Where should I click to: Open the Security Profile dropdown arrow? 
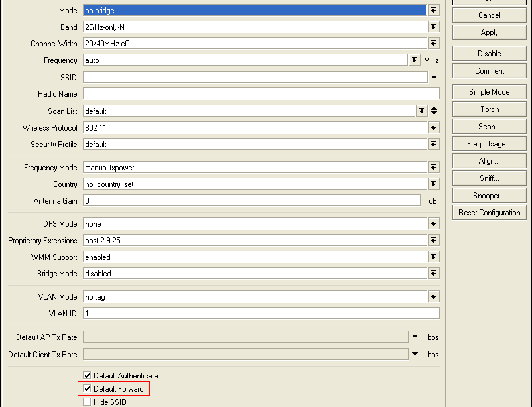[x=433, y=144]
